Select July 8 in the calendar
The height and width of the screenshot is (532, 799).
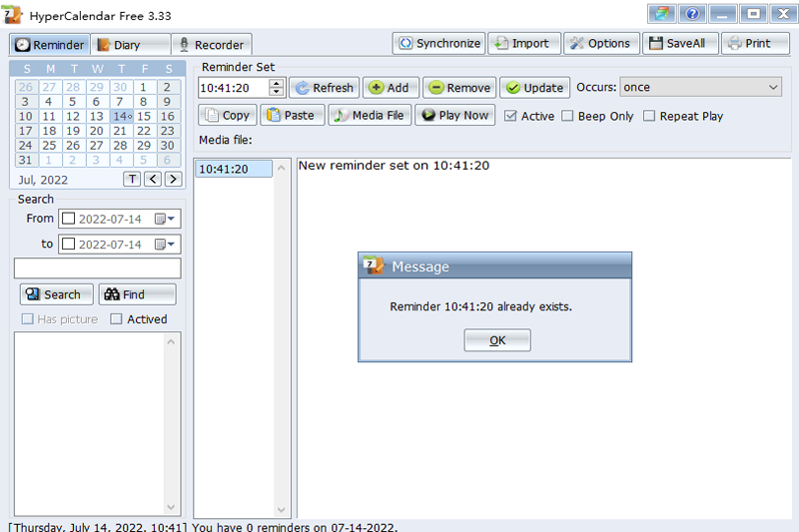(144, 101)
